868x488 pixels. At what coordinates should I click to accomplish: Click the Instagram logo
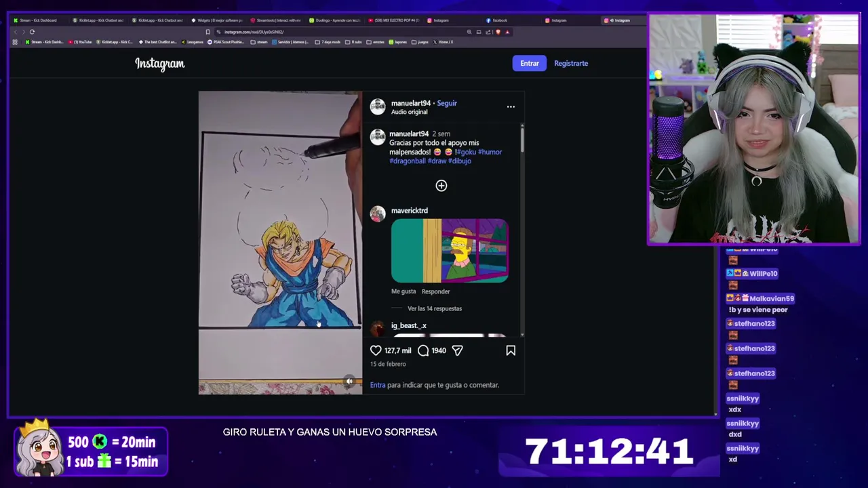point(159,64)
